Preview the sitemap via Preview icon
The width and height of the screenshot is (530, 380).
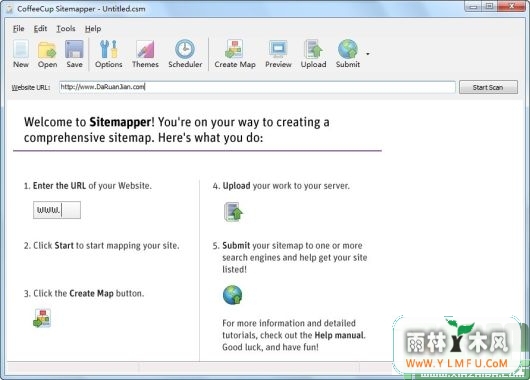tap(278, 54)
